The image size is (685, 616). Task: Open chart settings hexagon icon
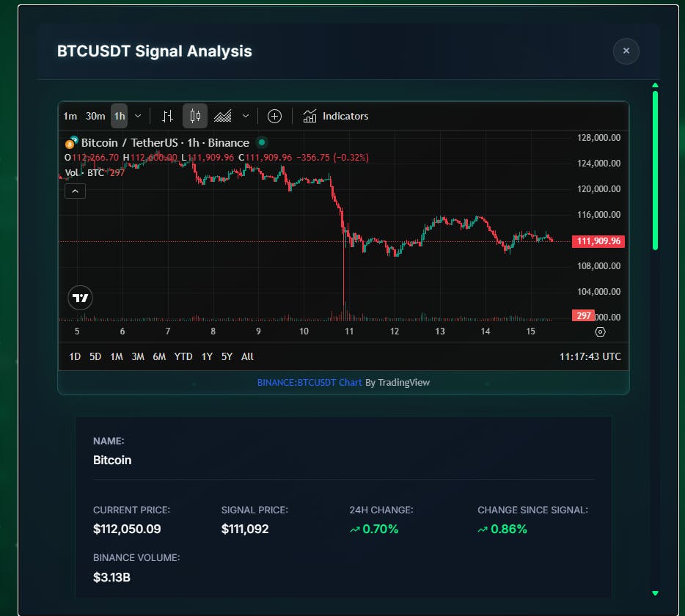click(x=600, y=332)
